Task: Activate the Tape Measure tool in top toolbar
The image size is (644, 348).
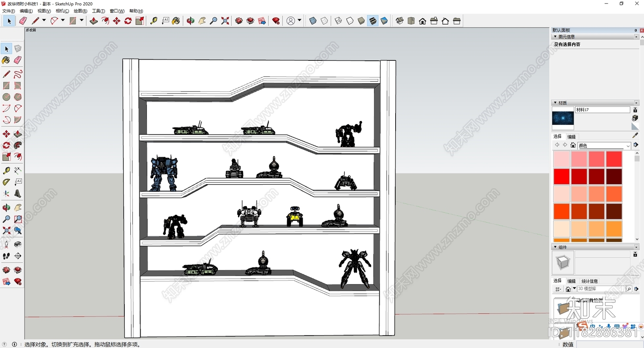Action: pyautogui.click(x=154, y=21)
